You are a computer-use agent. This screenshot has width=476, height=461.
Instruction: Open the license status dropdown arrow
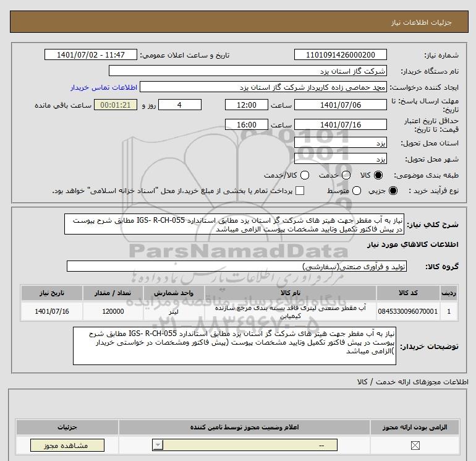[x=158, y=445]
